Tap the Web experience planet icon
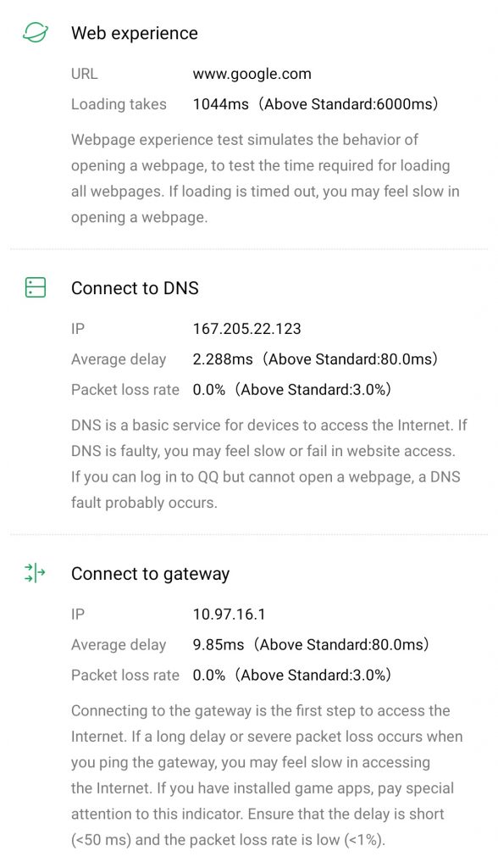Image resolution: width=498 pixels, height=868 pixels. pos(36,33)
